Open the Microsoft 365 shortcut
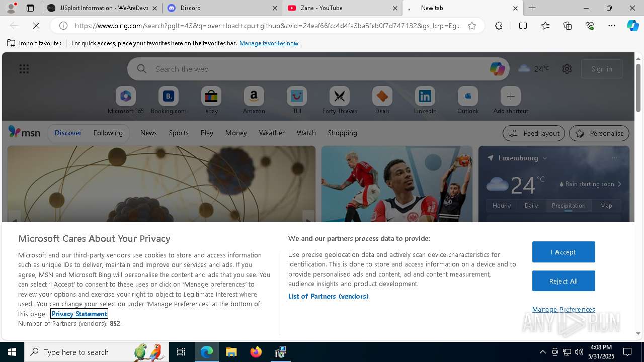 pos(126,100)
